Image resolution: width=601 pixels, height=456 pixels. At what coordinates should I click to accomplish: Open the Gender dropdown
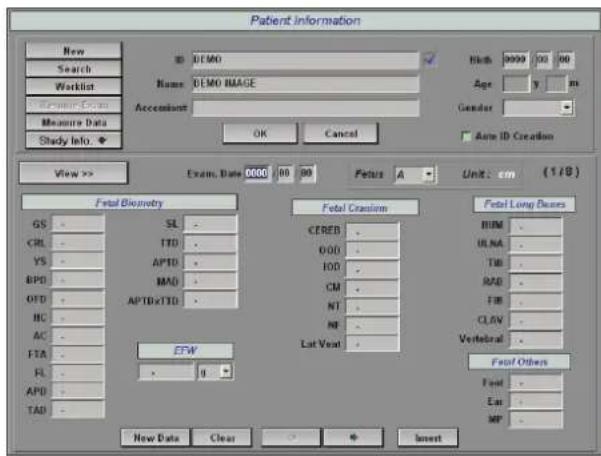tap(567, 107)
